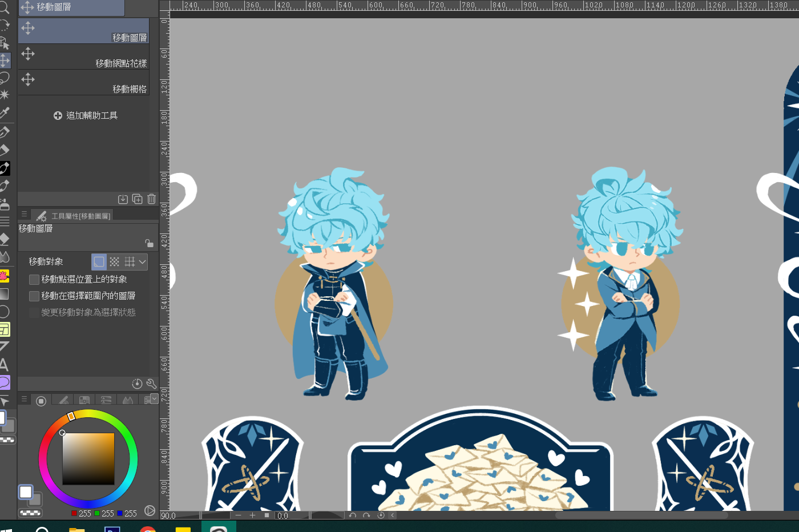
Task: Select the 移動網點花樣 sub tool
Action: pyautogui.click(x=83, y=57)
